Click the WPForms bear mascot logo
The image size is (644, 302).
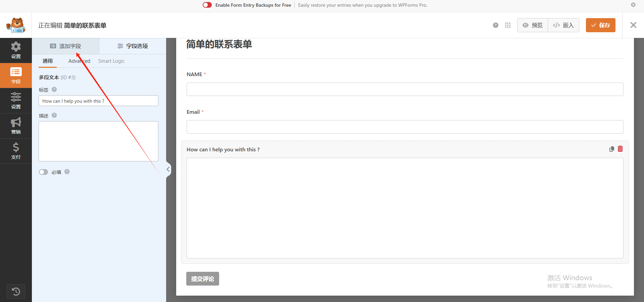click(16, 25)
